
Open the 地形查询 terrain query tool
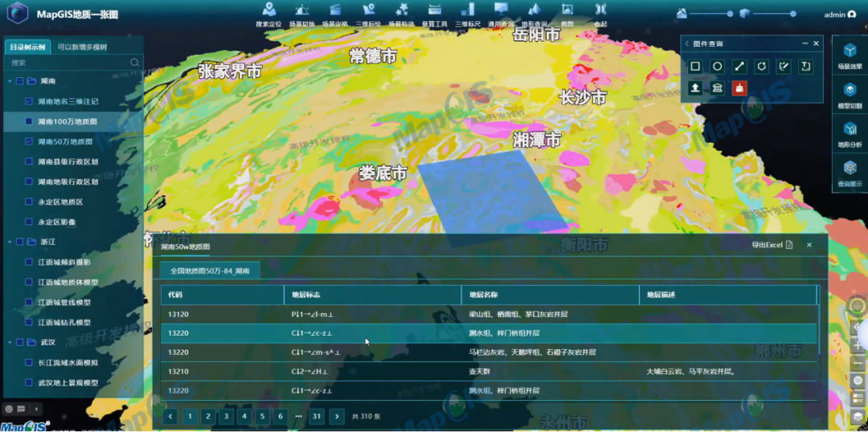pos(534,15)
